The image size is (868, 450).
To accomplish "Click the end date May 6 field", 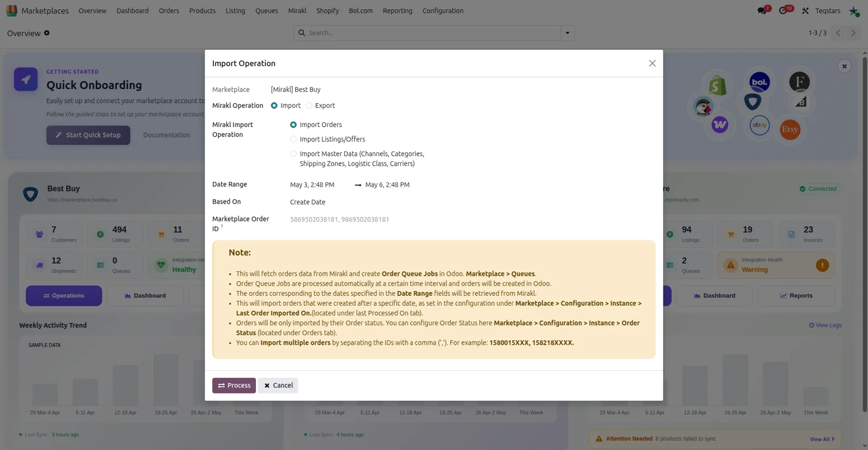I will point(387,185).
